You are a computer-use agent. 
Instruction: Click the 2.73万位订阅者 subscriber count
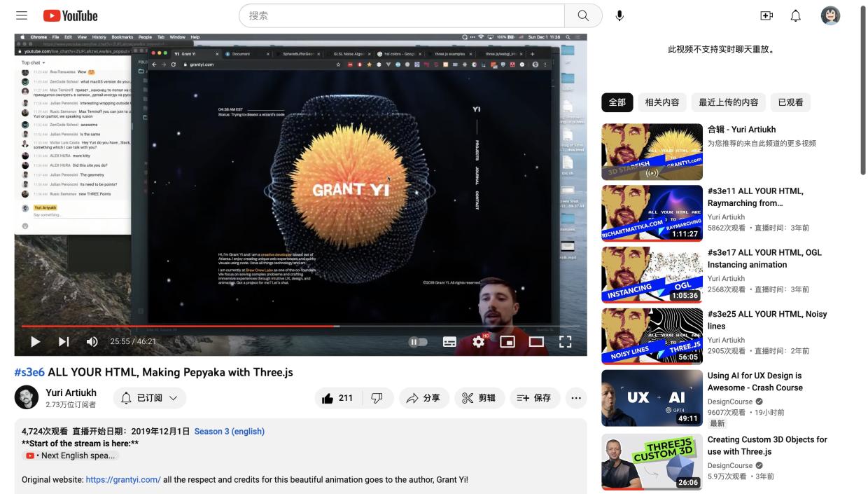point(71,405)
